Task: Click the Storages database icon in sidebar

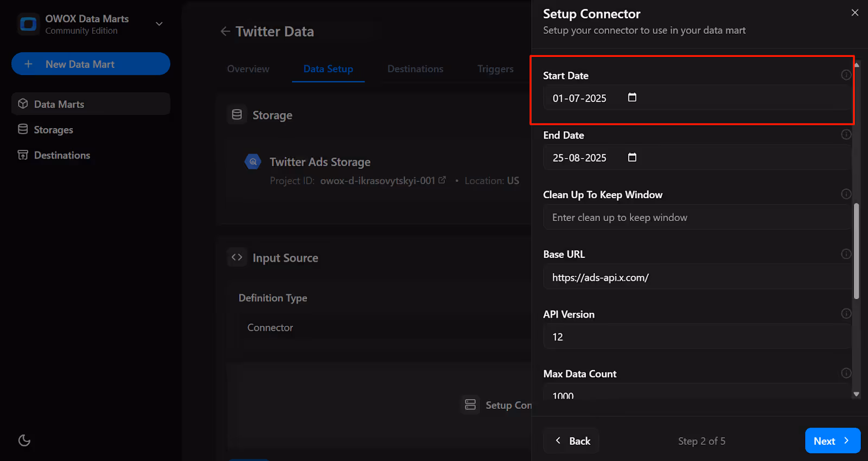Action: 23,129
